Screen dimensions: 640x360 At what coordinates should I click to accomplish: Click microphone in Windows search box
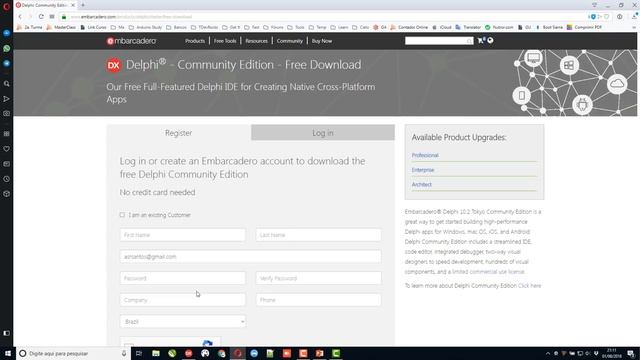[124, 353]
